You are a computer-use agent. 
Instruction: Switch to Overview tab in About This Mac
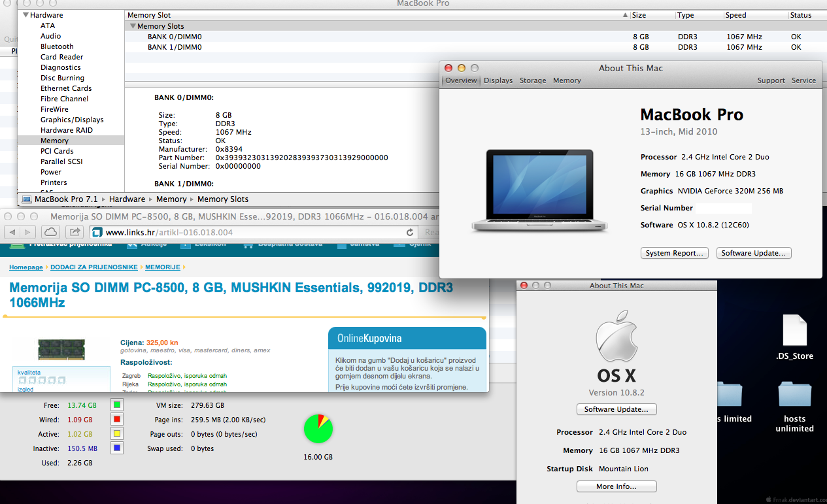pyautogui.click(x=461, y=80)
